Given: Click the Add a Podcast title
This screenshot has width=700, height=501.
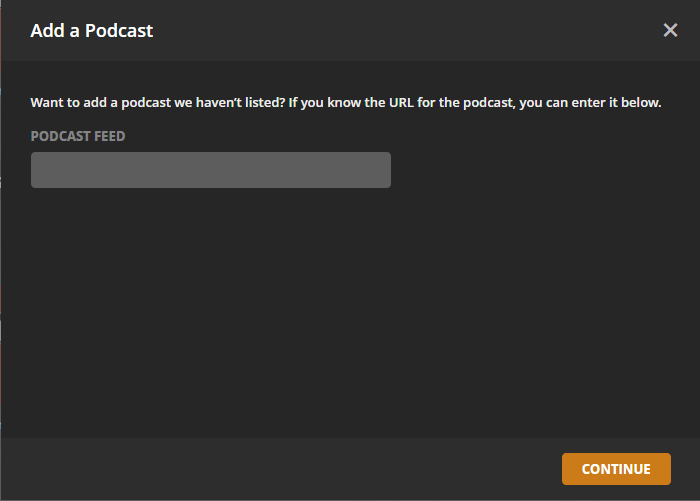Looking at the screenshot, I should [92, 31].
